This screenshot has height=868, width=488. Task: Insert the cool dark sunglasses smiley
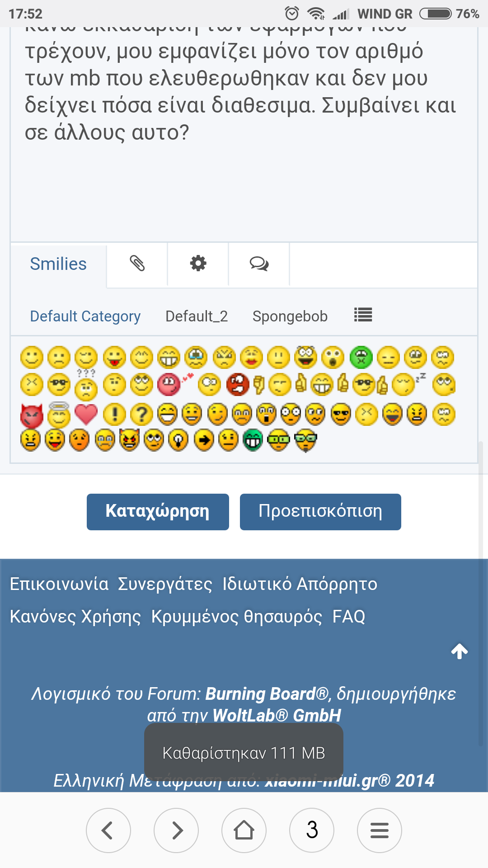point(341,414)
